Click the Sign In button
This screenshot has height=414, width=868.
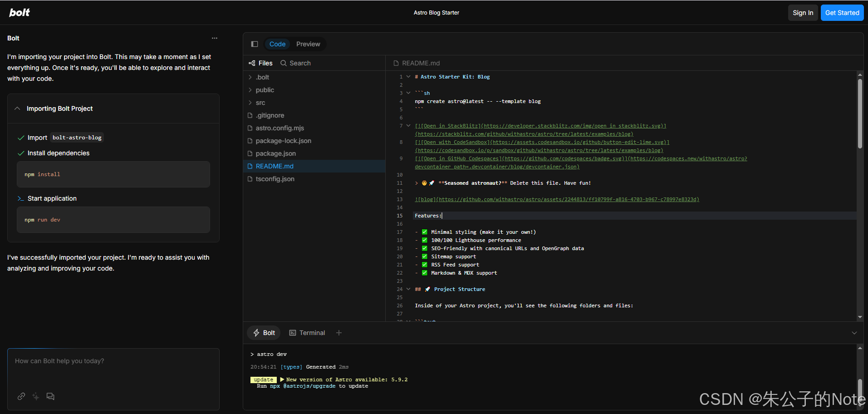803,13
